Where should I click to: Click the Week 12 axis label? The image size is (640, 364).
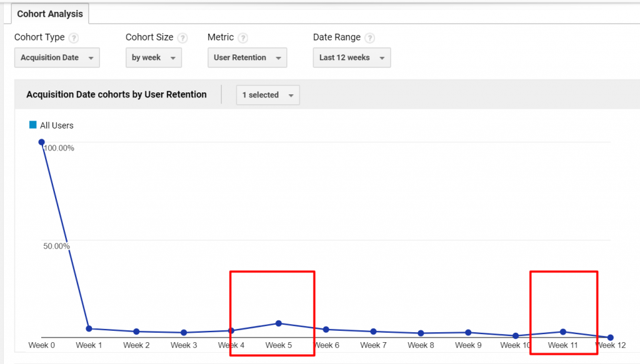tap(609, 345)
